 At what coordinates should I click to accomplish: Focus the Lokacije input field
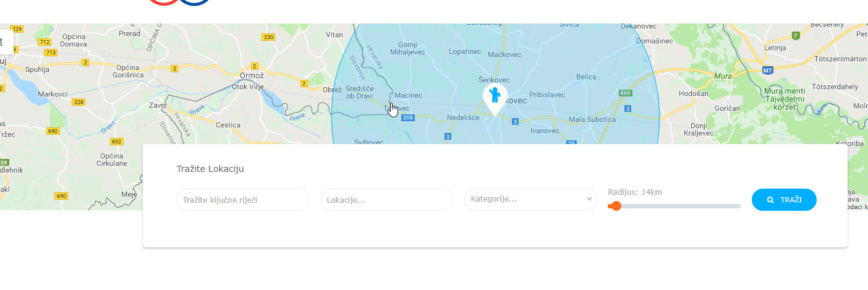[386, 200]
